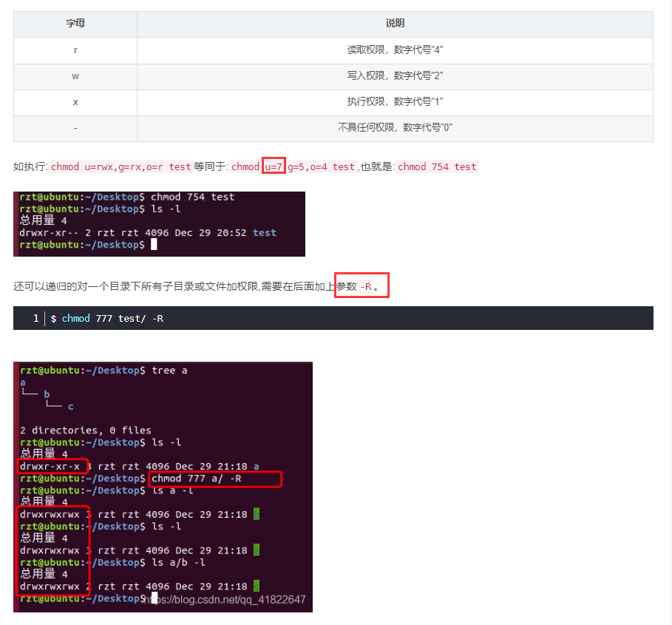This screenshot has width=672, height=625.
Task: Click the table header cell '说明'
Action: click(395, 24)
